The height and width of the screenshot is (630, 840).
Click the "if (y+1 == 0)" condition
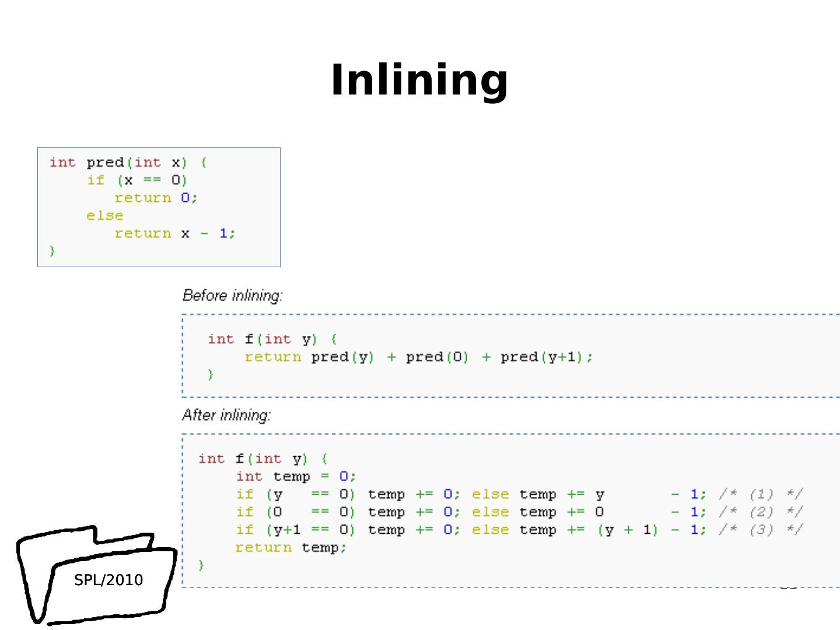click(295, 530)
